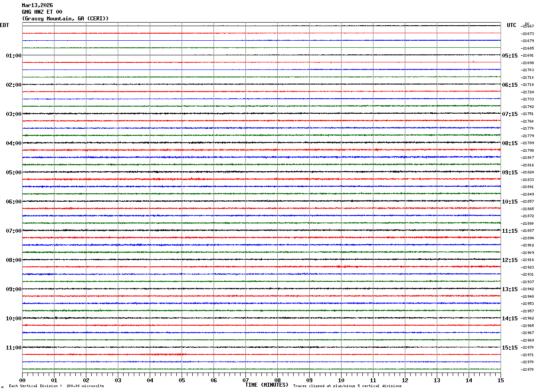Click the DC offset column header
536x392 pixels.
(527, 24)
